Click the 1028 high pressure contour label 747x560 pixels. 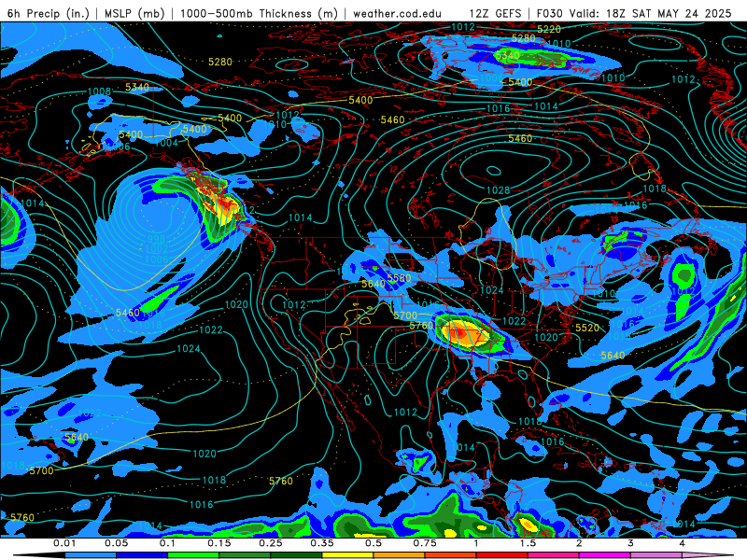tap(498, 190)
